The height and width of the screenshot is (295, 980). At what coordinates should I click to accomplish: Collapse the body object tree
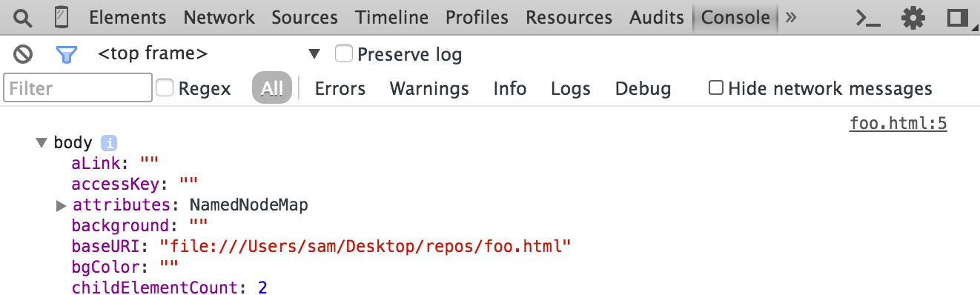(42, 143)
